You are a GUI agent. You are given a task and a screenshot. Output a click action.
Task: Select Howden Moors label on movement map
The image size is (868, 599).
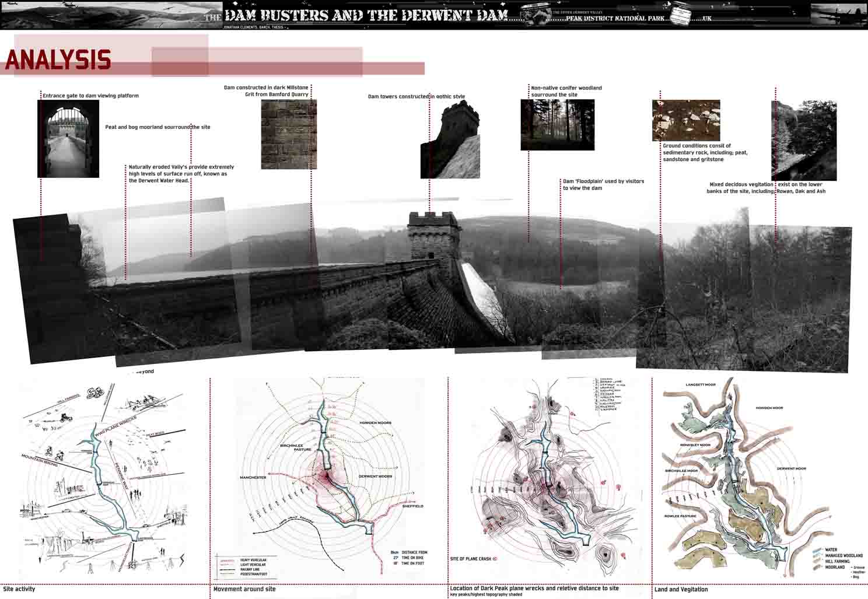click(x=375, y=423)
